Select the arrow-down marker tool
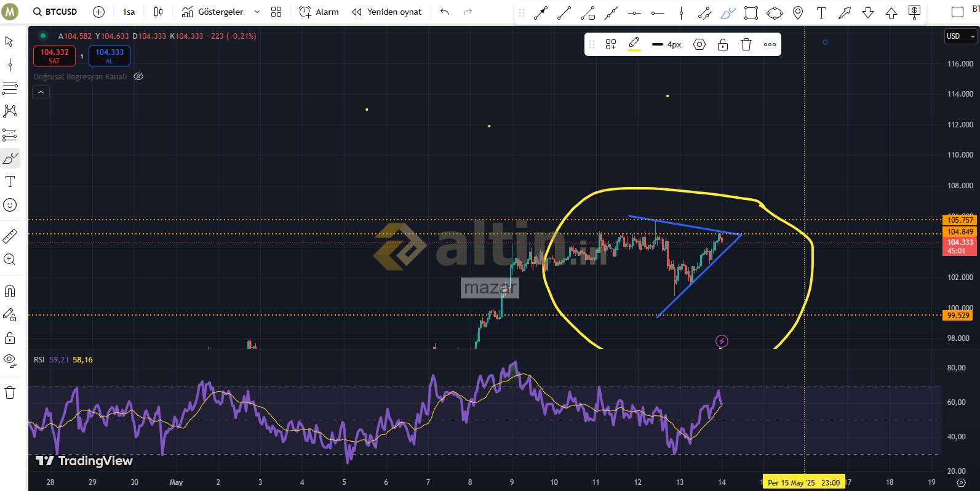The image size is (980, 491). (868, 13)
